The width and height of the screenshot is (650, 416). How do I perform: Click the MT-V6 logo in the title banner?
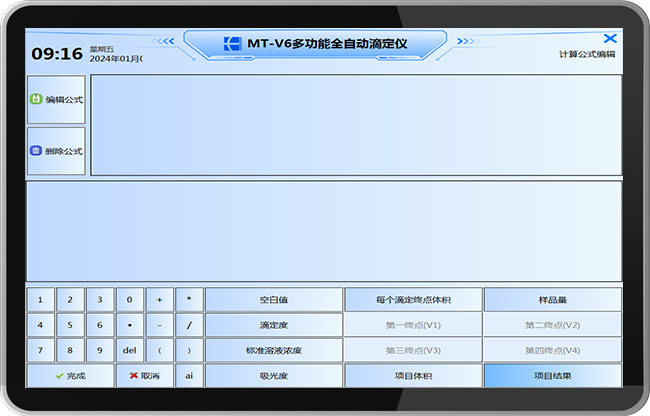[233, 44]
